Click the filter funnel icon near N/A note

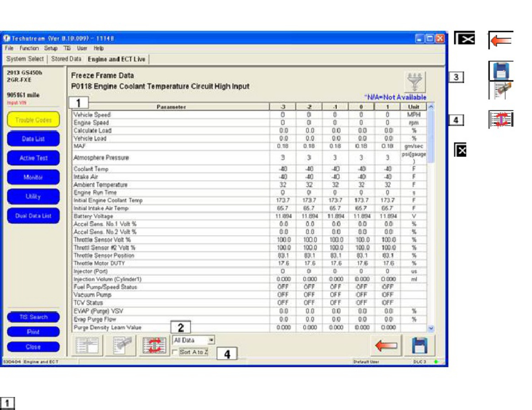415,81
